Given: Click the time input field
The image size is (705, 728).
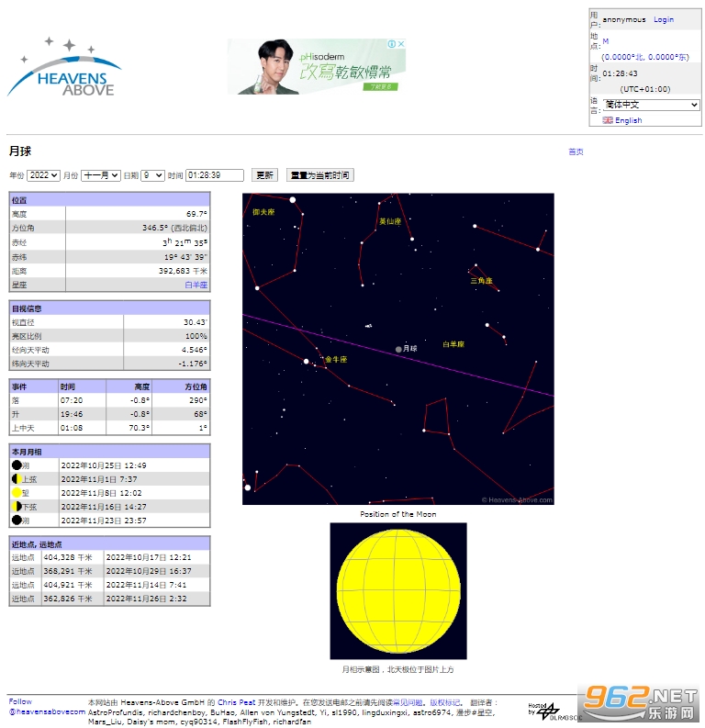Looking at the screenshot, I should 215,175.
